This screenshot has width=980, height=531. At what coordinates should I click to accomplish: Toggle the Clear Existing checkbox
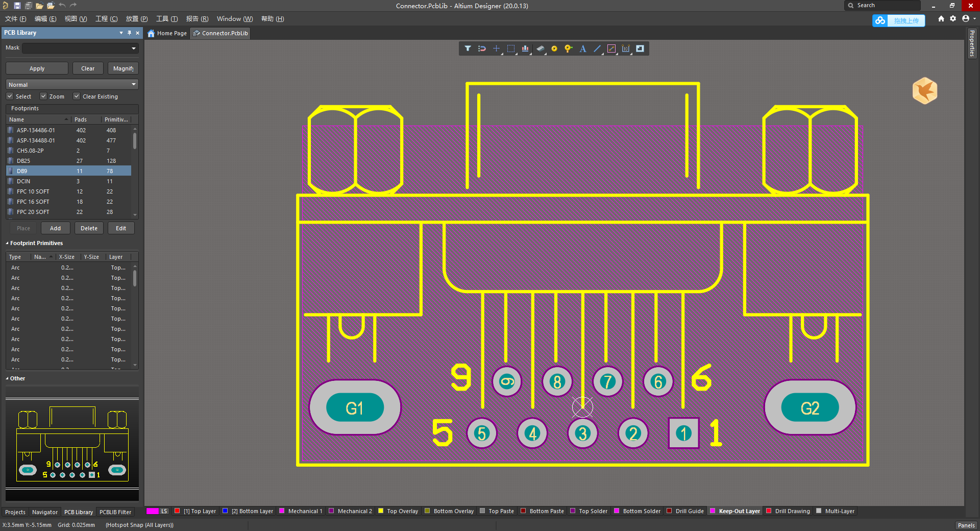(77, 96)
